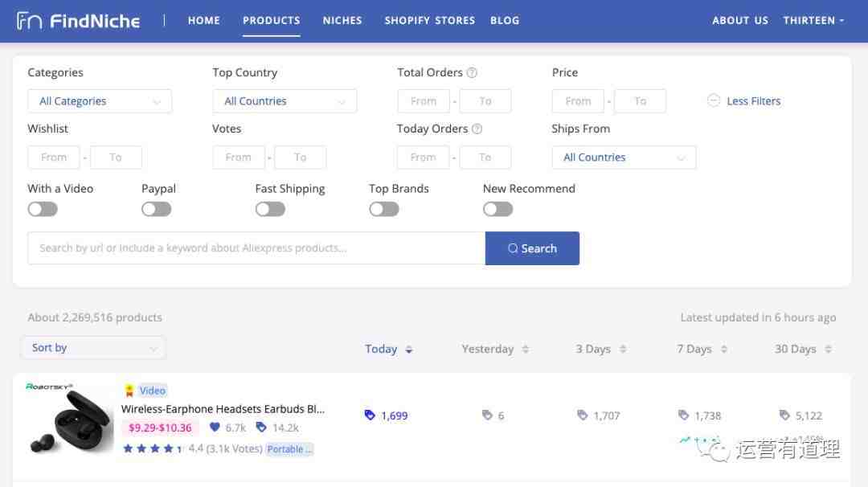Click the 4.4 (3.1k Votes) rating text
Screen dimensions: 868x487
[225, 448]
